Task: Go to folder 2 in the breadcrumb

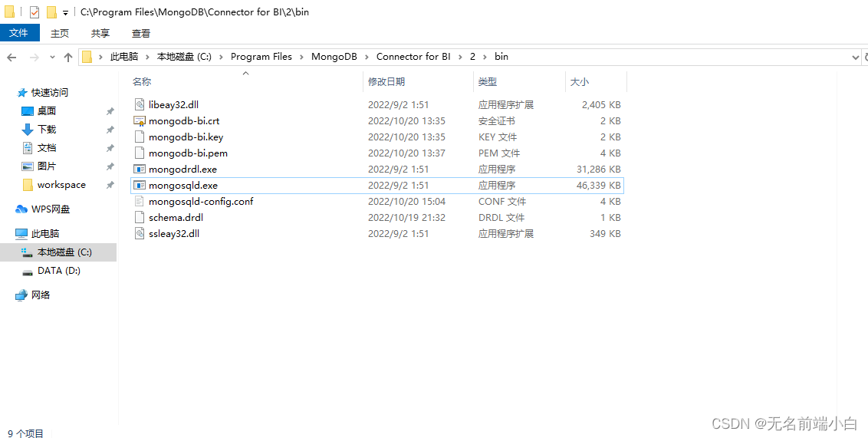Action: coord(473,57)
